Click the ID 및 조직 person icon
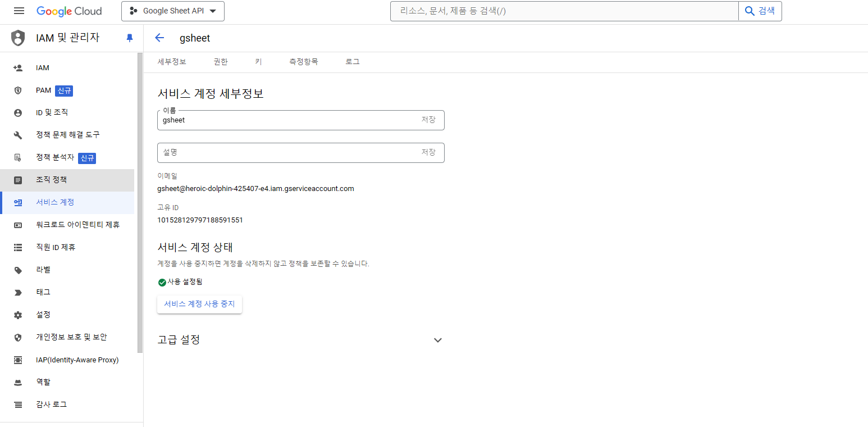 pyautogui.click(x=18, y=113)
